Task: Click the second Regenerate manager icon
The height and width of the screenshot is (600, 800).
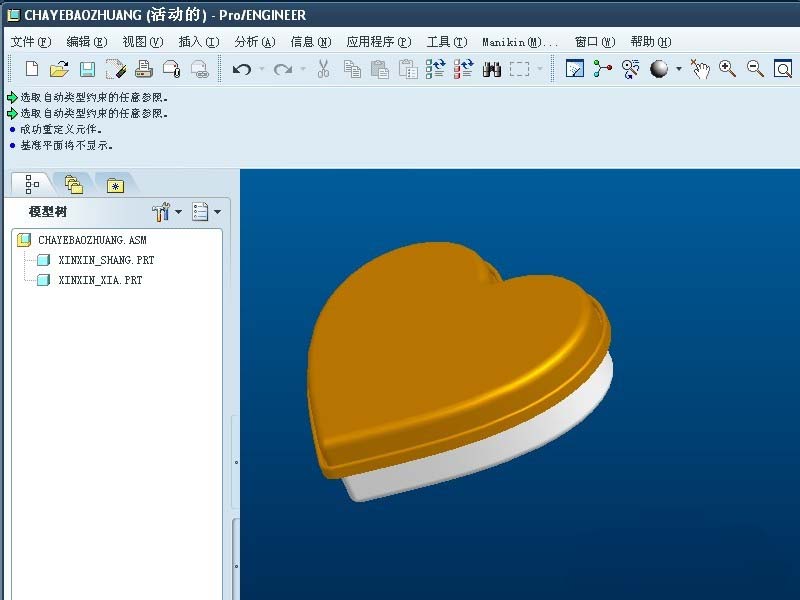Action: (x=463, y=69)
